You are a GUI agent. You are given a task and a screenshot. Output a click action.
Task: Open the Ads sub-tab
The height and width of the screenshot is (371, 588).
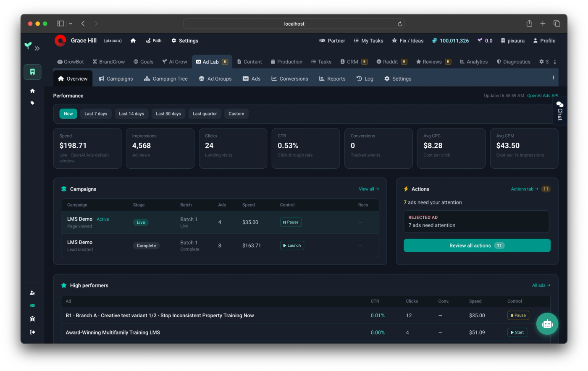coord(252,78)
